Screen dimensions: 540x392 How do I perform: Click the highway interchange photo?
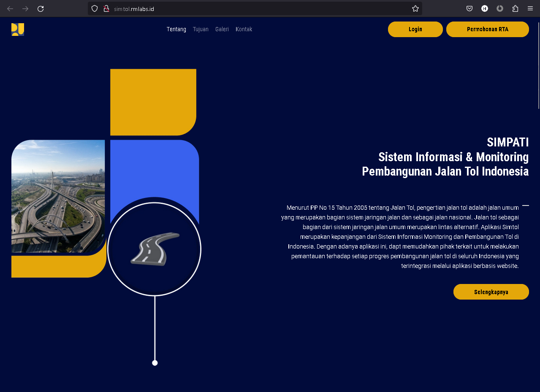[58, 196]
